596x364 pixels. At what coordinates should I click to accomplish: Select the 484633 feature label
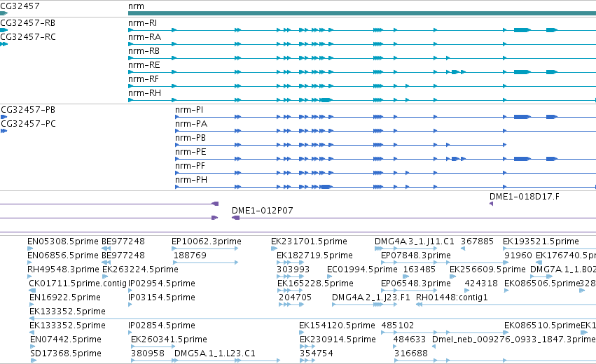410,339
